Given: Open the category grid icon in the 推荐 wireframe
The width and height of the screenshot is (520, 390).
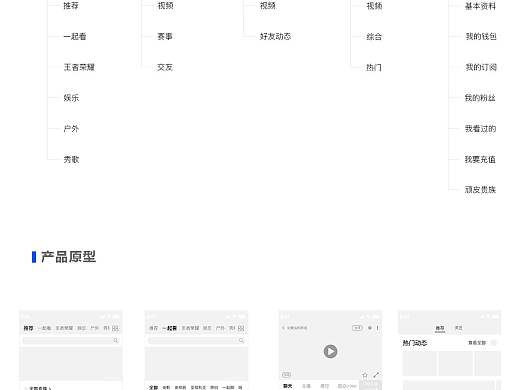Looking at the screenshot, I should point(115,328).
